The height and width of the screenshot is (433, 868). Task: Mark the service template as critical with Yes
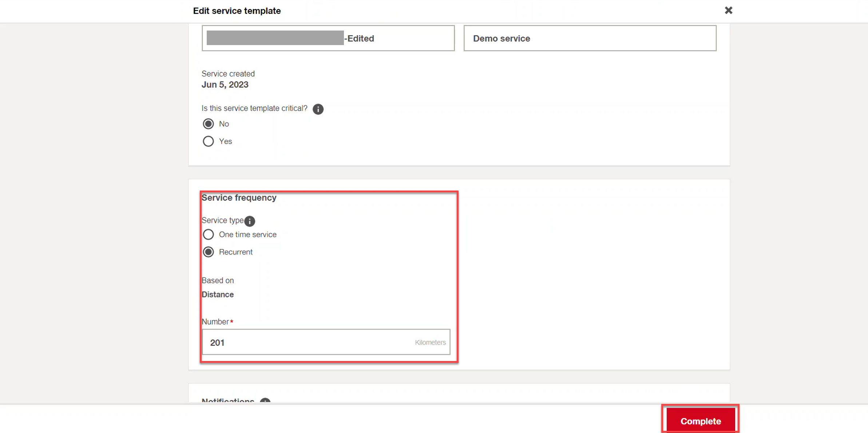click(208, 141)
